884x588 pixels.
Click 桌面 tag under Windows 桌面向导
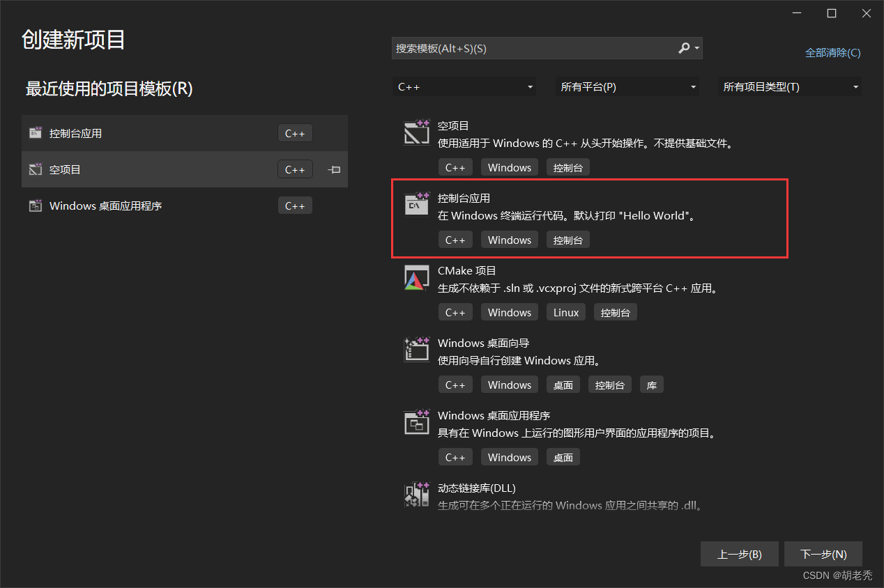563,385
